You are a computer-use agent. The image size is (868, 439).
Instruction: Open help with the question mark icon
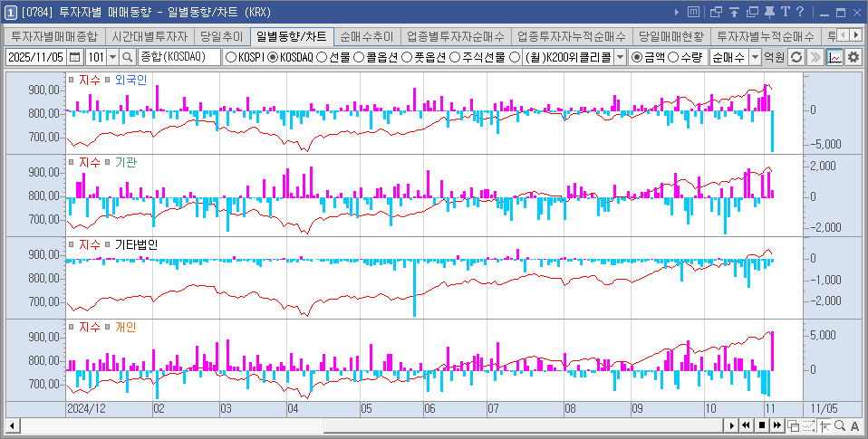800,12
